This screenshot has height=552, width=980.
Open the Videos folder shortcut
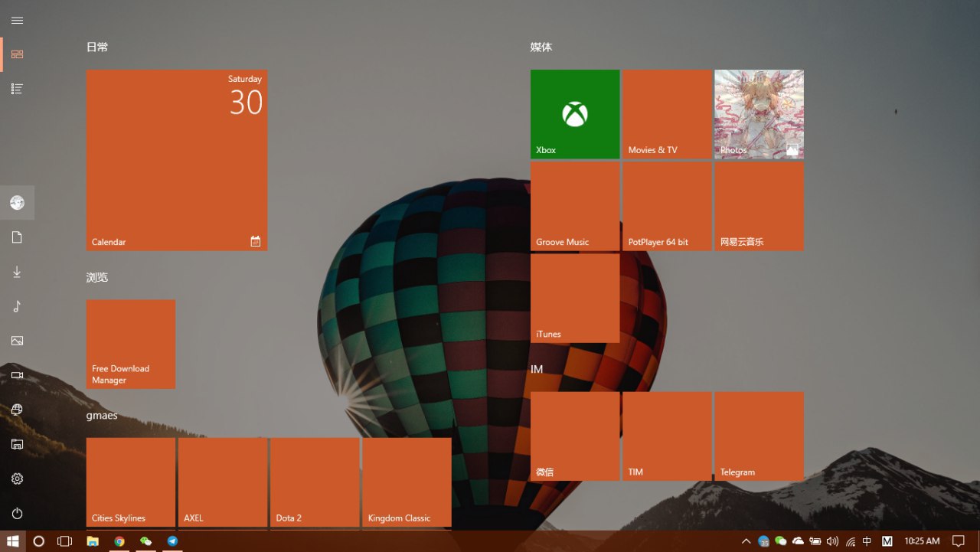pyautogui.click(x=17, y=375)
